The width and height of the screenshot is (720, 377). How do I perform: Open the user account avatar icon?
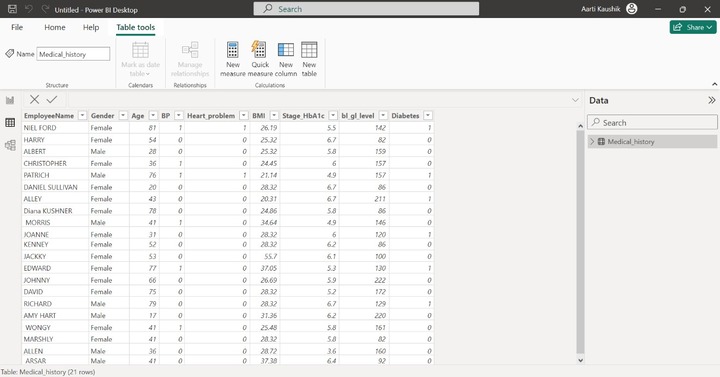(632, 9)
